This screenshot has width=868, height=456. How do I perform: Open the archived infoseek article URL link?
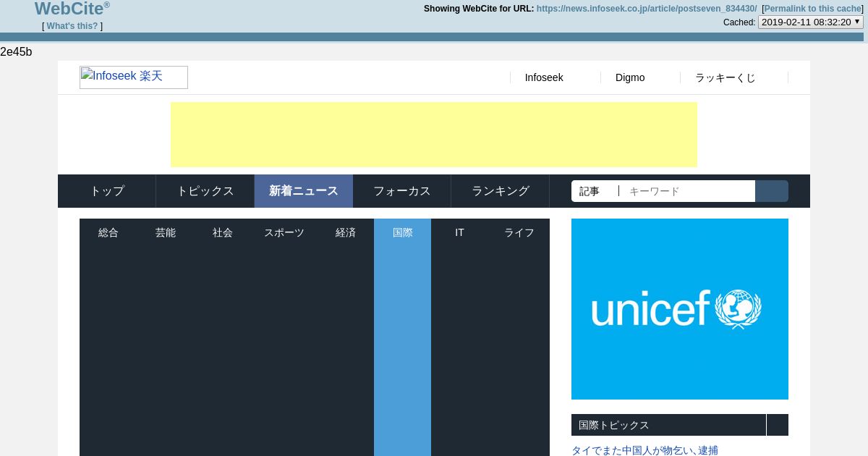[647, 9]
